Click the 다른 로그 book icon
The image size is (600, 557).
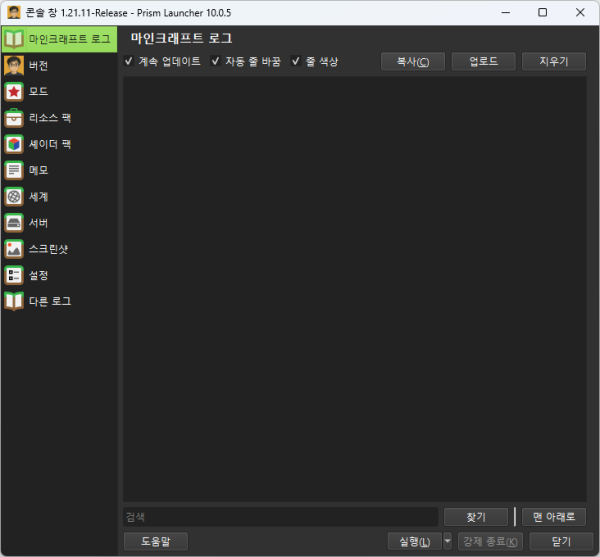pos(14,301)
